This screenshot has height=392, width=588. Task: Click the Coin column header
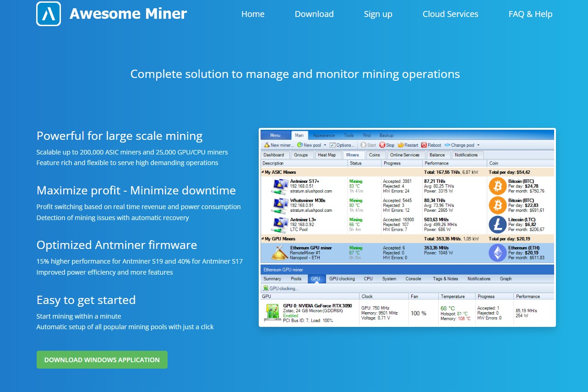(521, 163)
